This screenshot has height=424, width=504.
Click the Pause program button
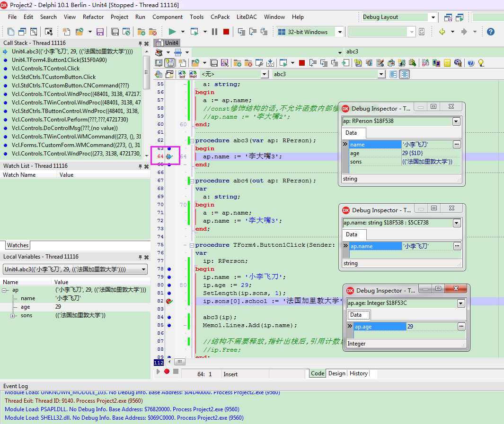click(214, 32)
